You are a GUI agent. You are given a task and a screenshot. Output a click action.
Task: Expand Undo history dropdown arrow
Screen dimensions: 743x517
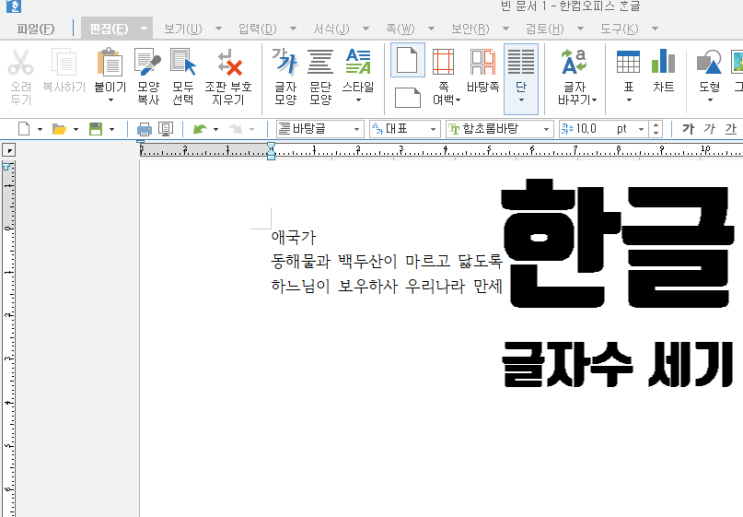[216, 129]
